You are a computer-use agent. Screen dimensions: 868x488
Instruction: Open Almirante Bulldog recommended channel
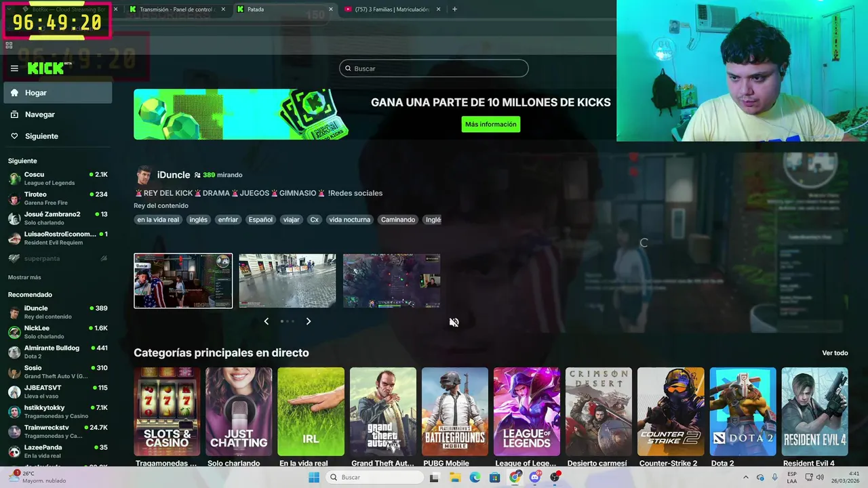point(58,352)
